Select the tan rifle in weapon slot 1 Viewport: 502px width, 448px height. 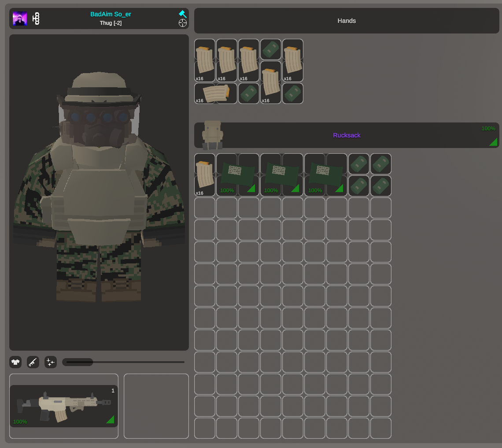click(x=64, y=406)
